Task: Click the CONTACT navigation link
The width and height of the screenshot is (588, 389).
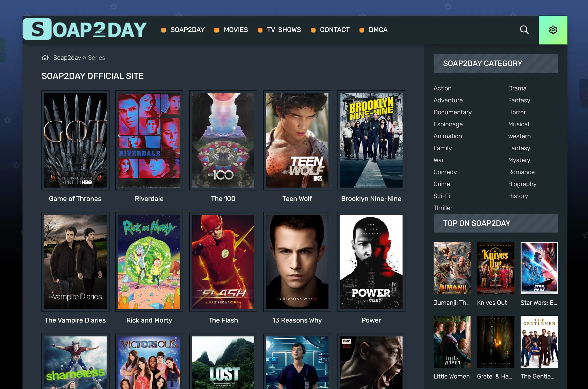Action: click(x=335, y=29)
